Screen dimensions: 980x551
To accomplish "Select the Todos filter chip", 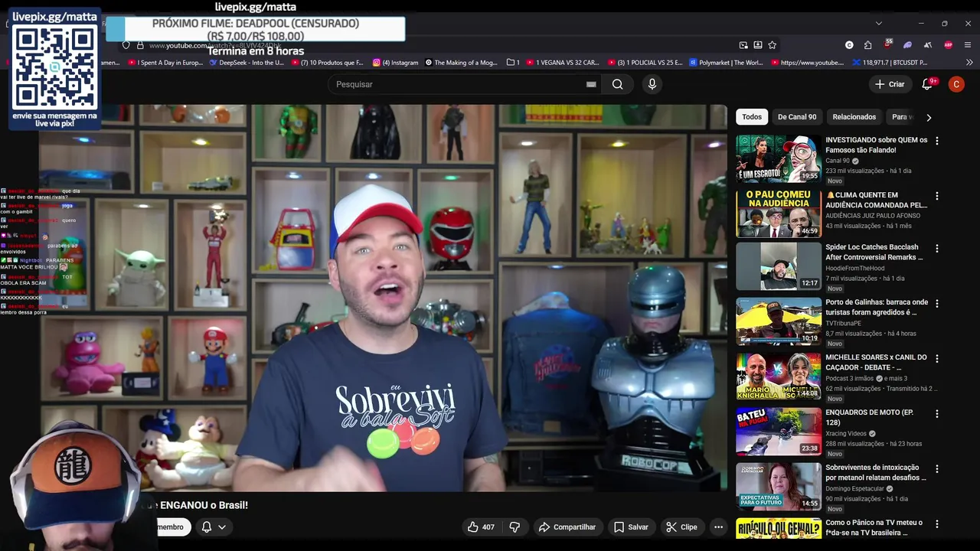I will 752,117.
